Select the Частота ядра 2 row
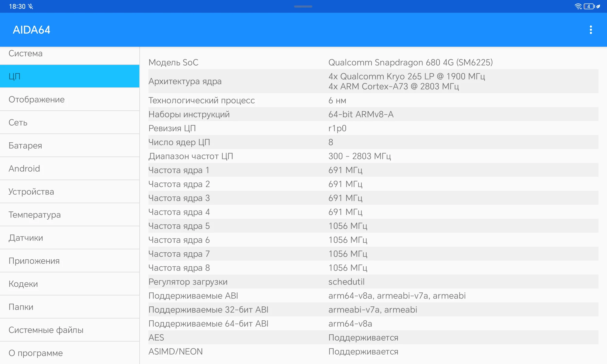Screen dimensions: 607x364 click(x=373, y=184)
